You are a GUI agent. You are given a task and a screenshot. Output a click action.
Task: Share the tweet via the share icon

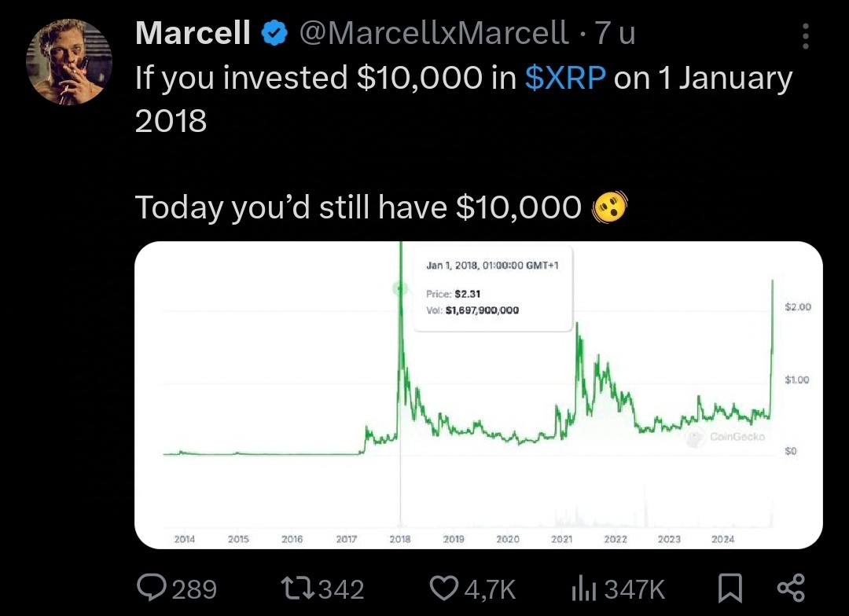(x=790, y=588)
